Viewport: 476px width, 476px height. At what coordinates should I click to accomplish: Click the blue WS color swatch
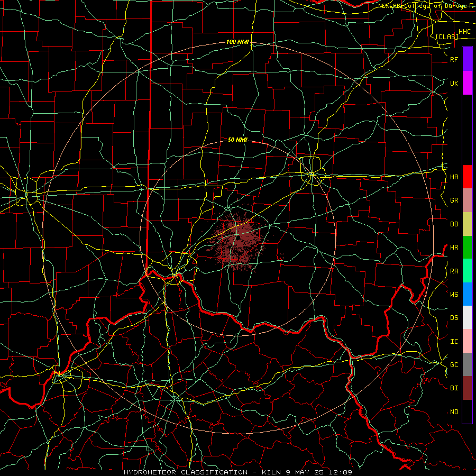click(467, 294)
